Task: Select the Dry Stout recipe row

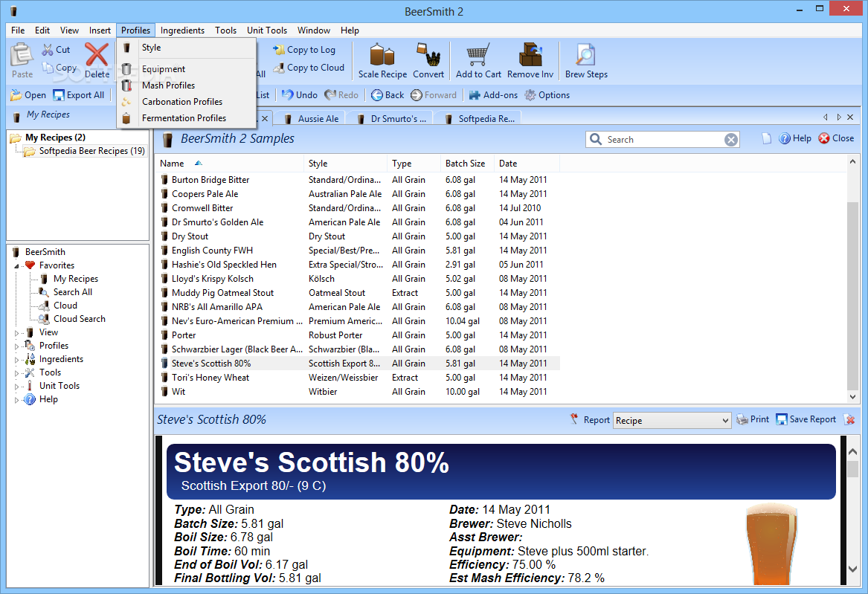Action: [358, 236]
